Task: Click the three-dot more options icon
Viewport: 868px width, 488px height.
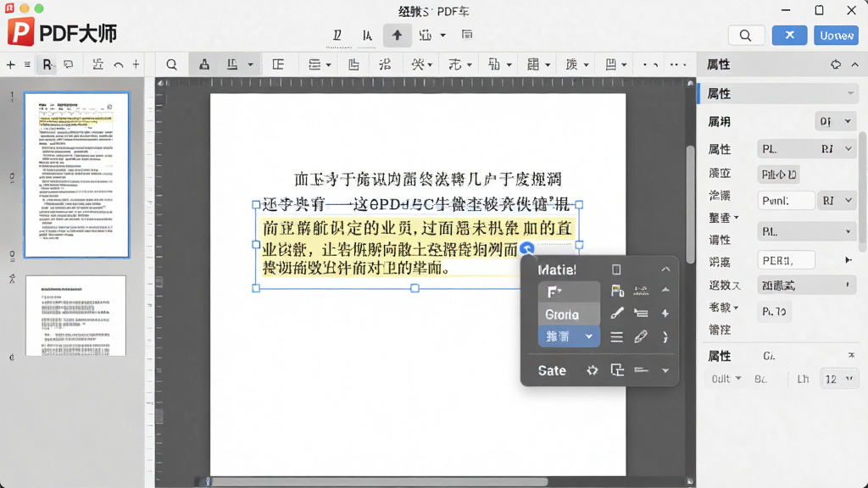Action: point(677,64)
